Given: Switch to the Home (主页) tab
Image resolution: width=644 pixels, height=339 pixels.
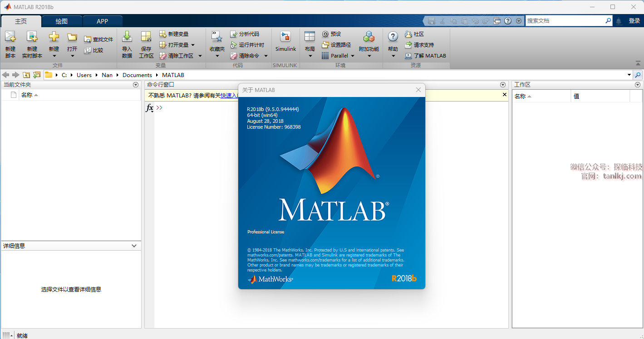Looking at the screenshot, I should (21, 21).
